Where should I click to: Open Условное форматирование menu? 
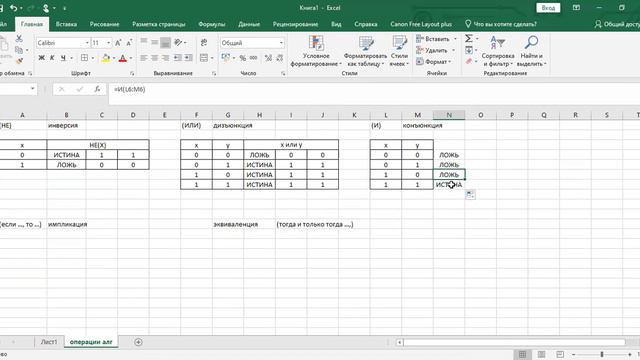(316, 51)
